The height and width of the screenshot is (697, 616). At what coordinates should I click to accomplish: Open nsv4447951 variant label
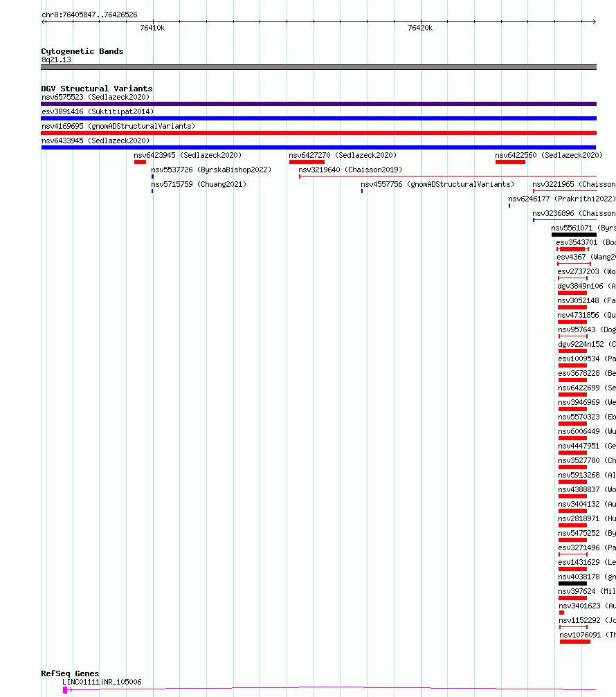click(x=587, y=446)
